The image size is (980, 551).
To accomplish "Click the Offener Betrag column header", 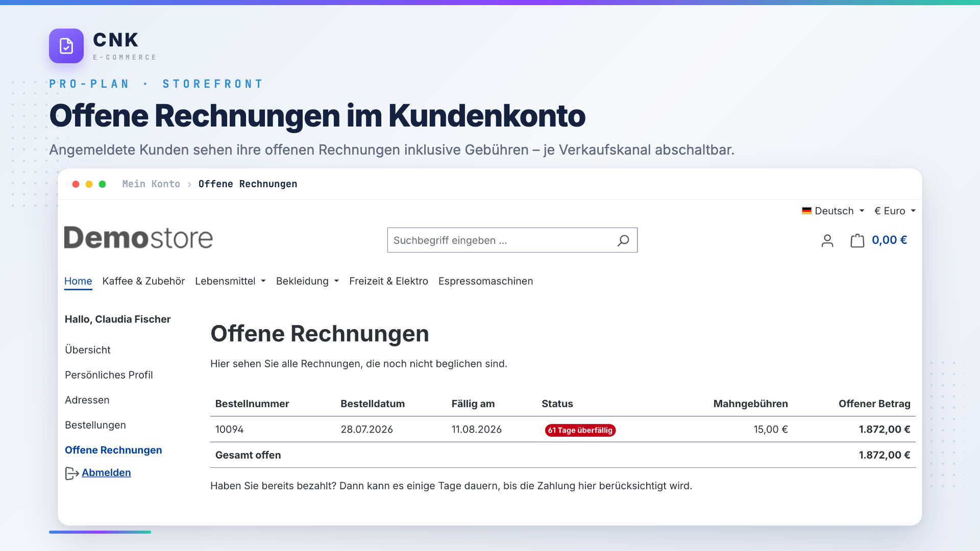I will point(874,404).
